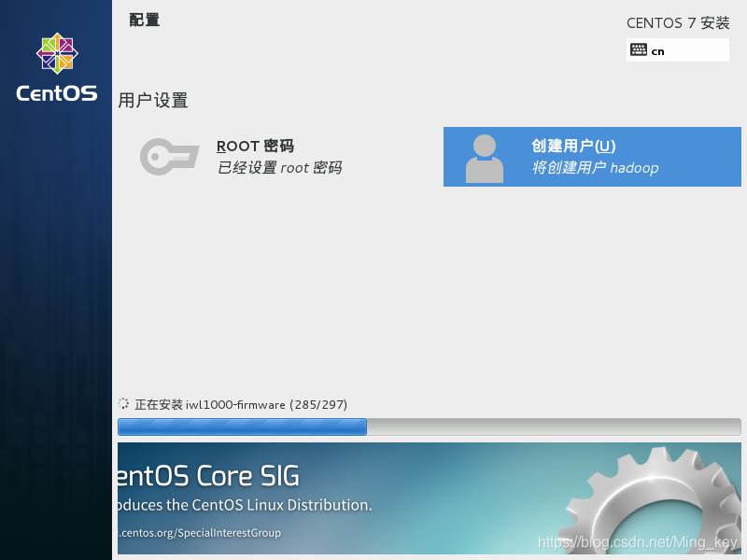
Task: Open 创建用户(U) panel
Action: click(592, 157)
